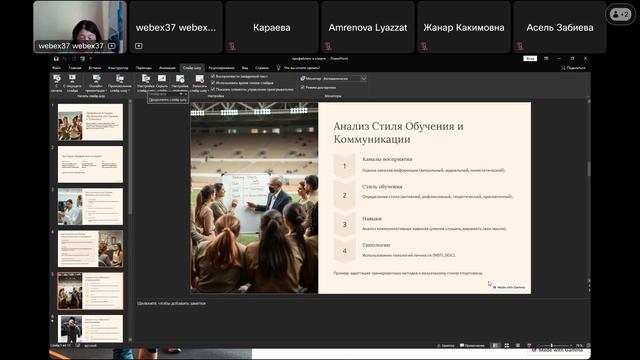Click Notes button in status bar
The width and height of the screenshot is (640, 360).
click(x=445, y=345)
